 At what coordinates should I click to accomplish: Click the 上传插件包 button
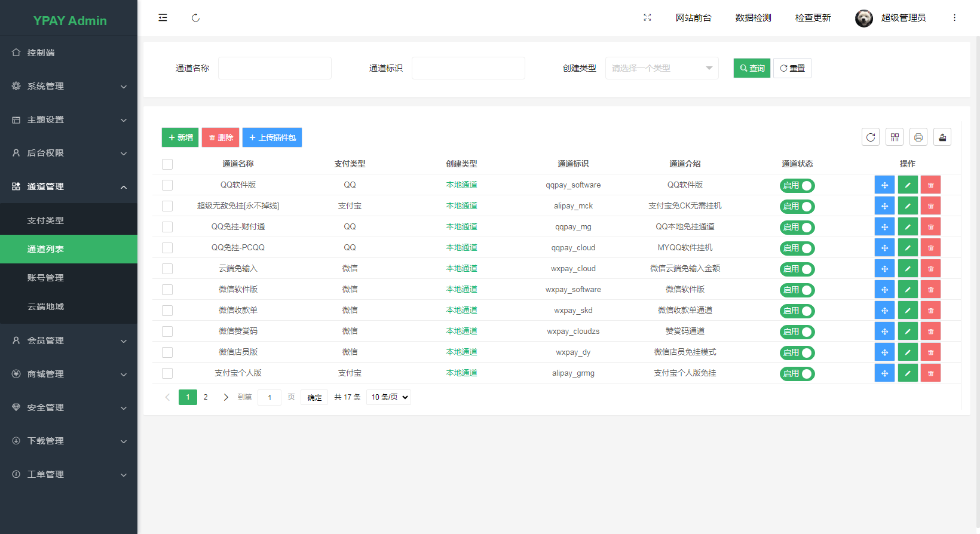[x=272, y=137]
